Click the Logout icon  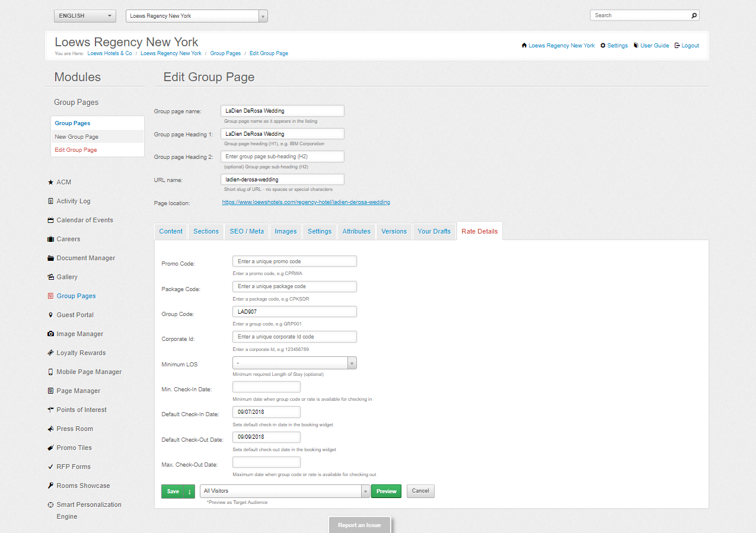pyautogui.click(x=677, y=46)
